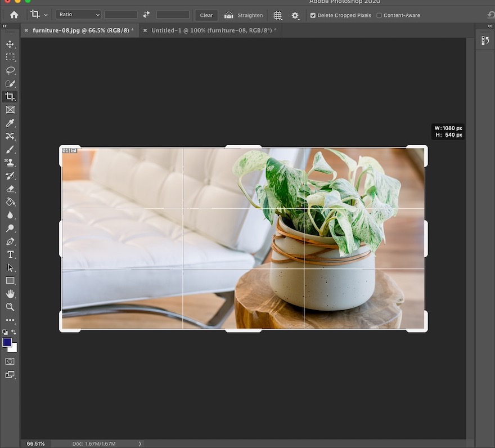The image size is (495, 448).
Task: Open the foreground color swatch
Action: pyautogui.click(x=7, y=342)
